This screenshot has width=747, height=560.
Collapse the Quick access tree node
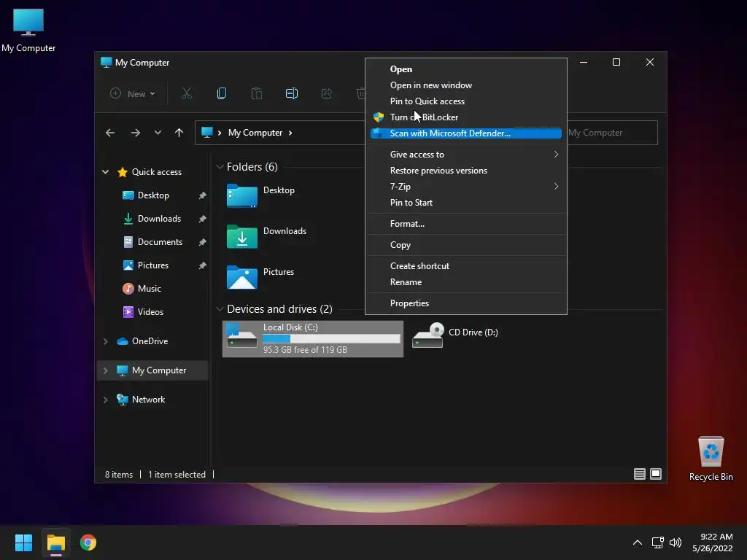105,172
